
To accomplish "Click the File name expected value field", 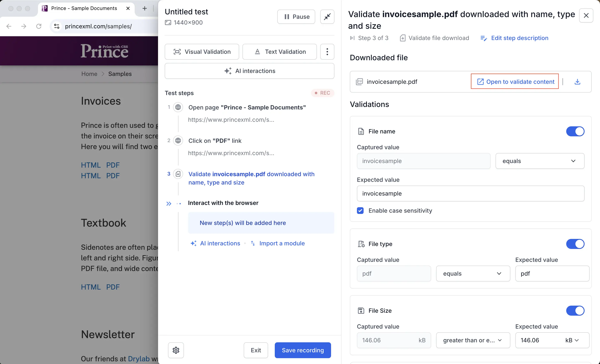I will click(x=470, y=193).
